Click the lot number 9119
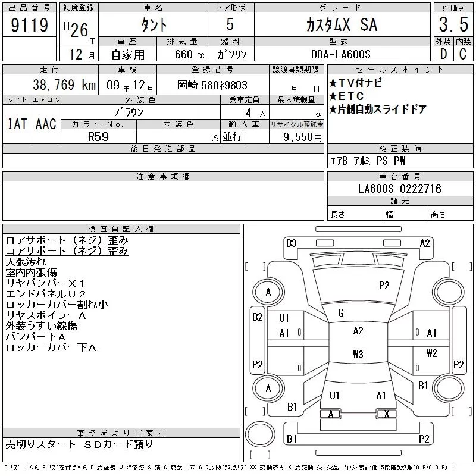Screen dimensions: 476x476 pyautogui.click(x=29, y=25)
